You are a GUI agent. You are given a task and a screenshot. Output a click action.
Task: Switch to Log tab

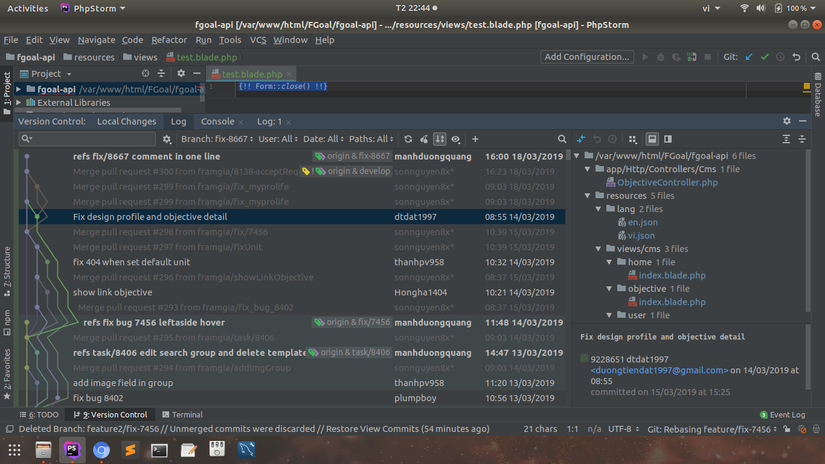(178, 122)
